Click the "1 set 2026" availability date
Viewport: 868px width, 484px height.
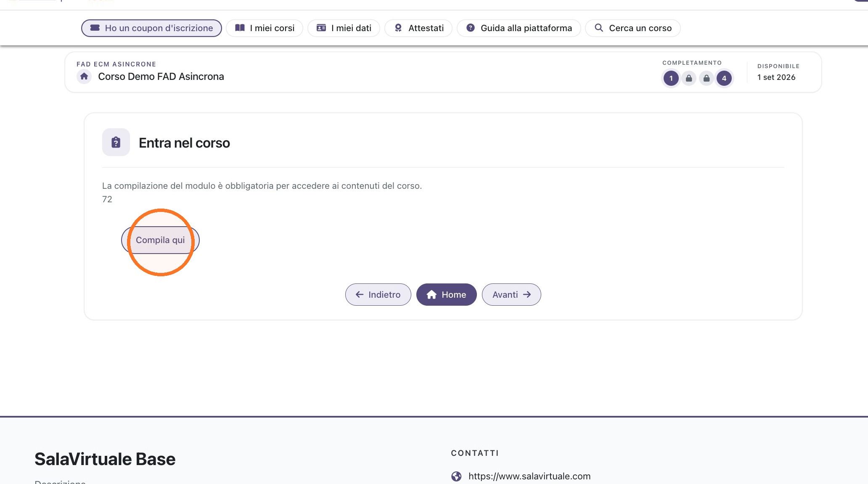tap(776, 77)
